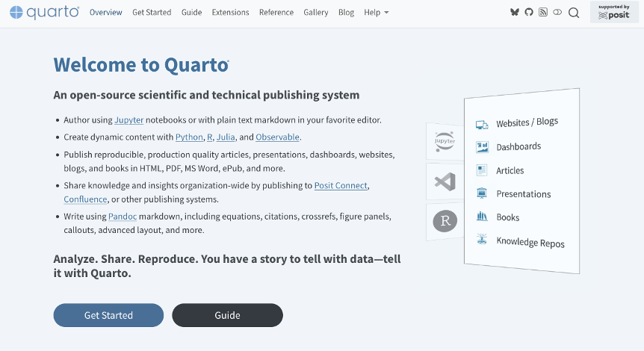Open the GitHub repository icon
The width and height of the screenshot is (644, 351).
529,13
